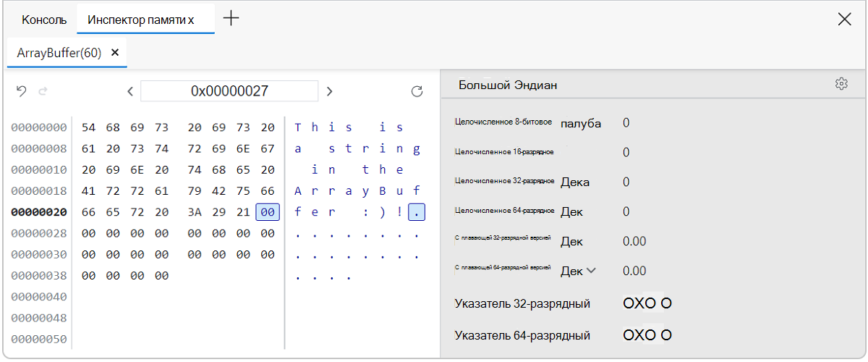Select byte 29 in row 00000020
The height and width of the screenshot is (362, 868).
coord(220,213)
